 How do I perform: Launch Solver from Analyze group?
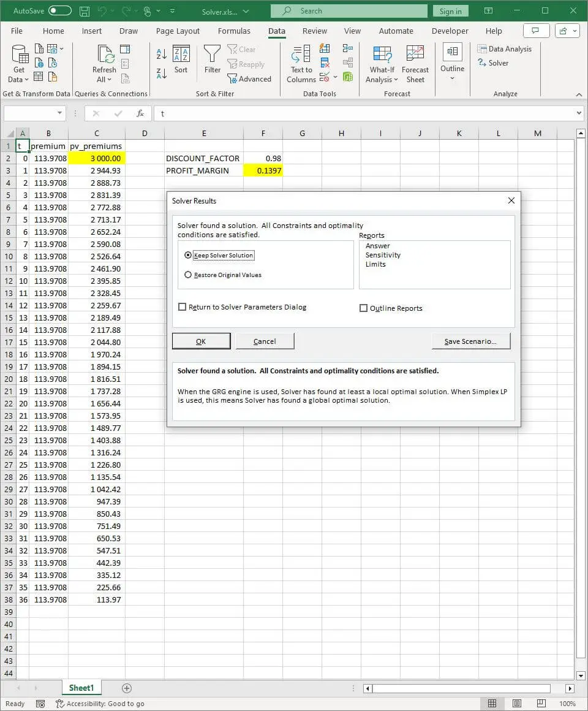tap(493, 63)
